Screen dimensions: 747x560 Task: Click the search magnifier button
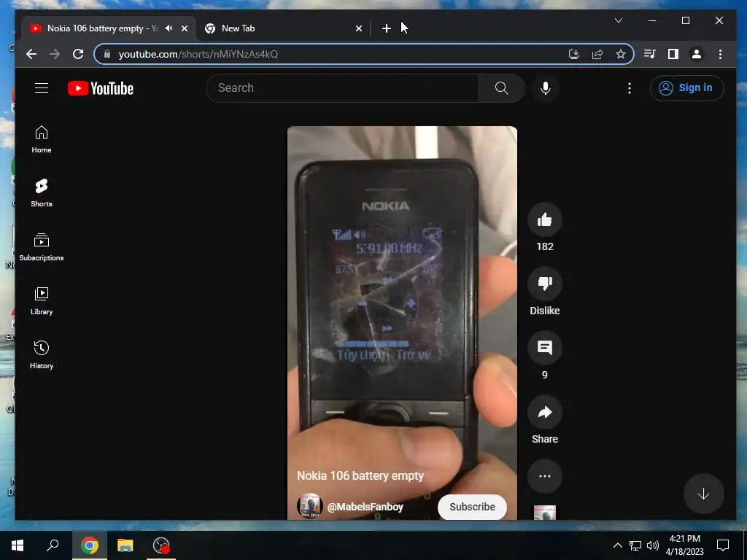pyautogui.click(x=501, y=88)
